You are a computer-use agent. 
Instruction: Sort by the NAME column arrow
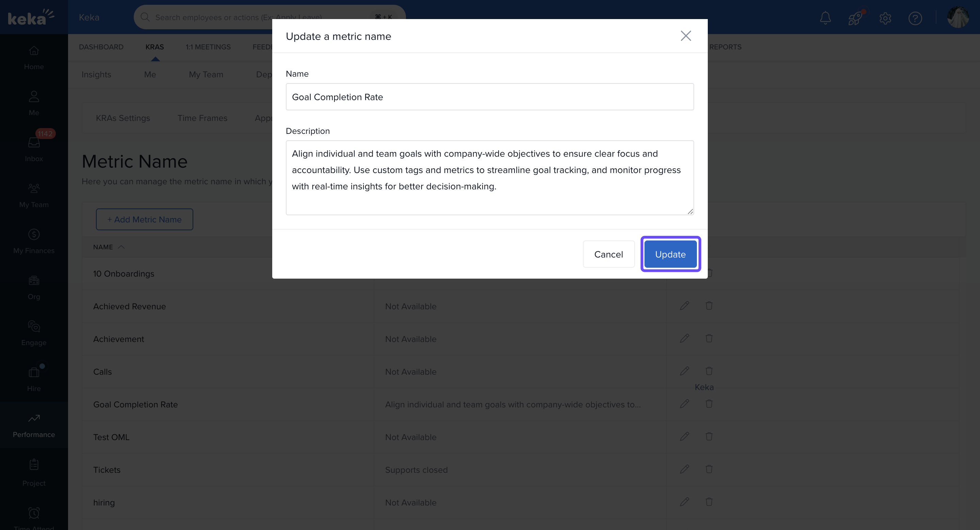(x=121, y=247)
